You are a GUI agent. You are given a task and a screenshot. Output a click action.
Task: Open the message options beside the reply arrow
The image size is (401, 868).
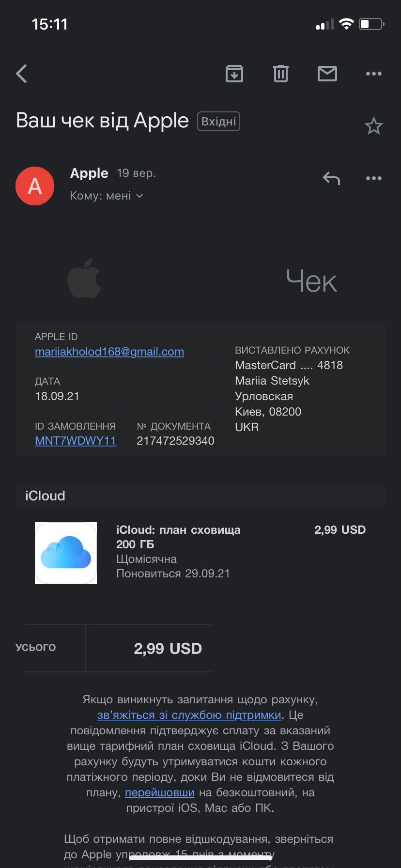[x=374, y=178]
